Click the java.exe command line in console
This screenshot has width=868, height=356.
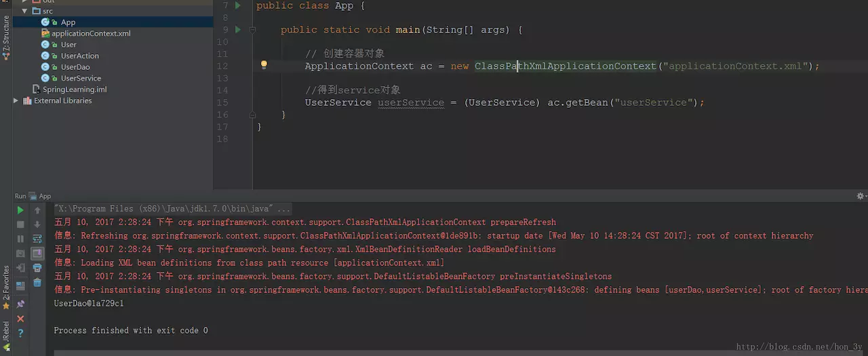pos(173,209)
